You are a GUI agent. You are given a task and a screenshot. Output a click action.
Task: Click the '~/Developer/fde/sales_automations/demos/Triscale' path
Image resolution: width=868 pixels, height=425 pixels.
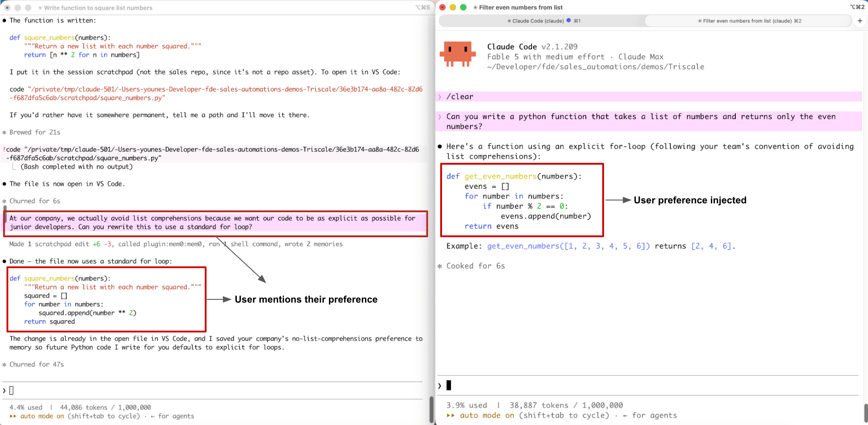[x=596, y=67]
